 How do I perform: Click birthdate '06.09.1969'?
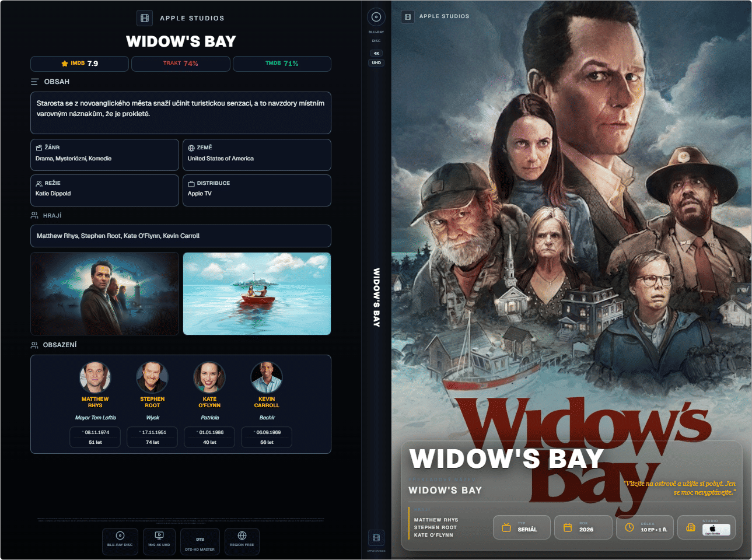click(268, 432)
